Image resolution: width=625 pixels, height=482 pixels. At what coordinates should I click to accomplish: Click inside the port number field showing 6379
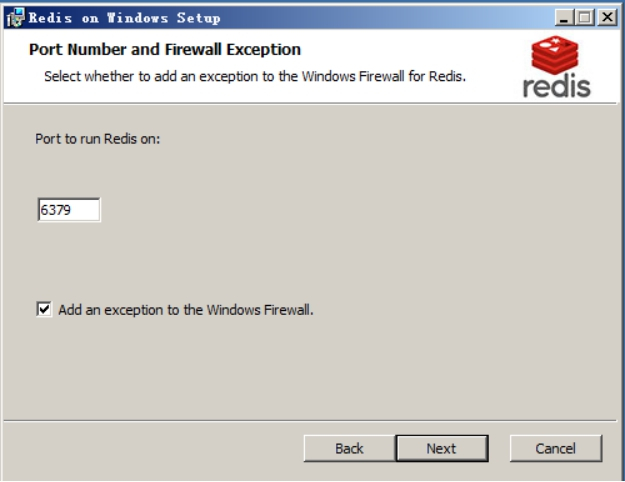[69, 210]
